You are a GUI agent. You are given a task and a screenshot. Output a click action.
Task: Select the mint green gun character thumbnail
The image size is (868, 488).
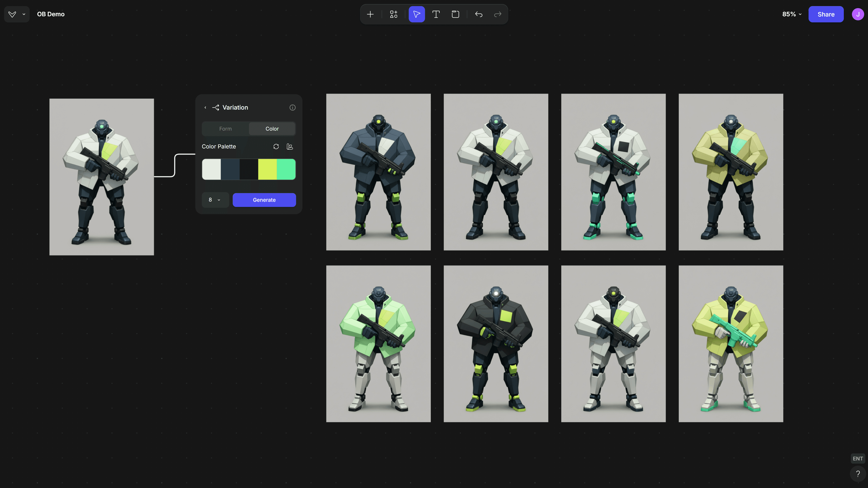(731, 343)
